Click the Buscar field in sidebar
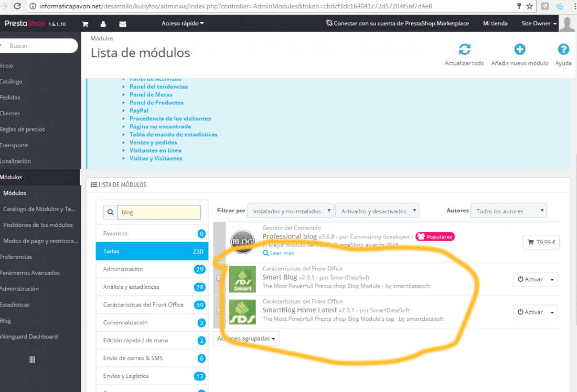577x392 pixels. coord(39,46)
